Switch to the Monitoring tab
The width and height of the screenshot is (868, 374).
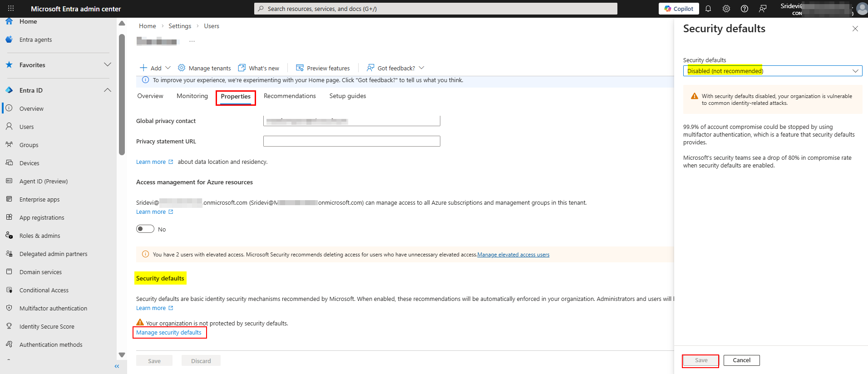[x=192, y=96]
